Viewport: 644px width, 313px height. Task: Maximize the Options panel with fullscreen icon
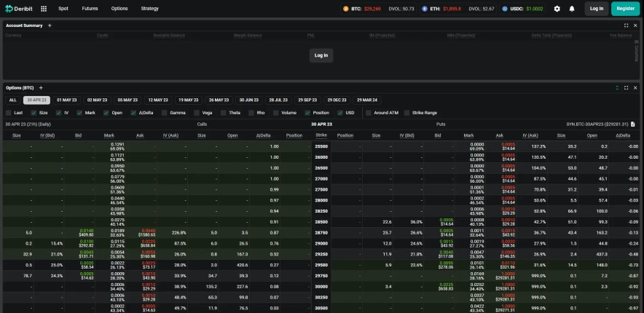[626, 87]
